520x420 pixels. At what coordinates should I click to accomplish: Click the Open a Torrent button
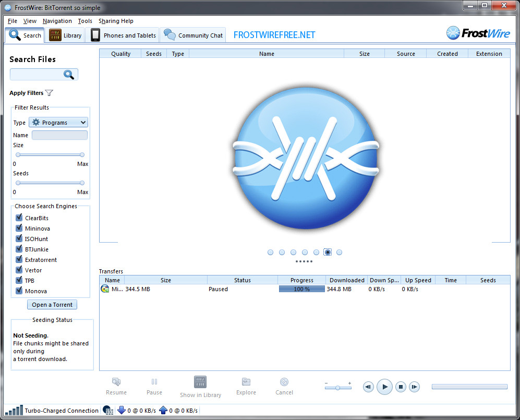point(52,305)
